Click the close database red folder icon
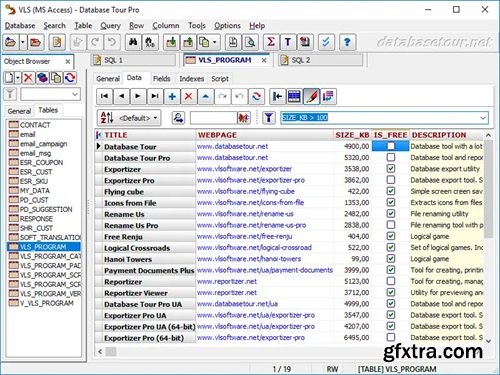This screenshot has height=375, width=500. click(x=35, y=42)
